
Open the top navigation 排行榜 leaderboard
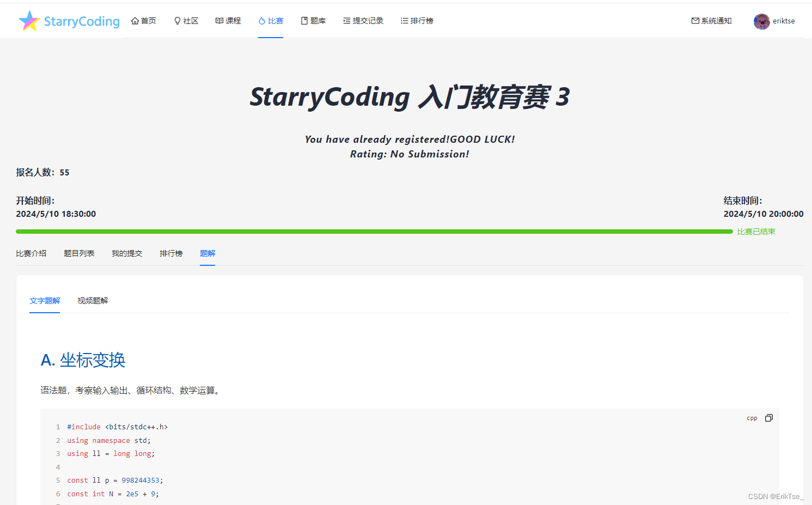pos(417,21)
